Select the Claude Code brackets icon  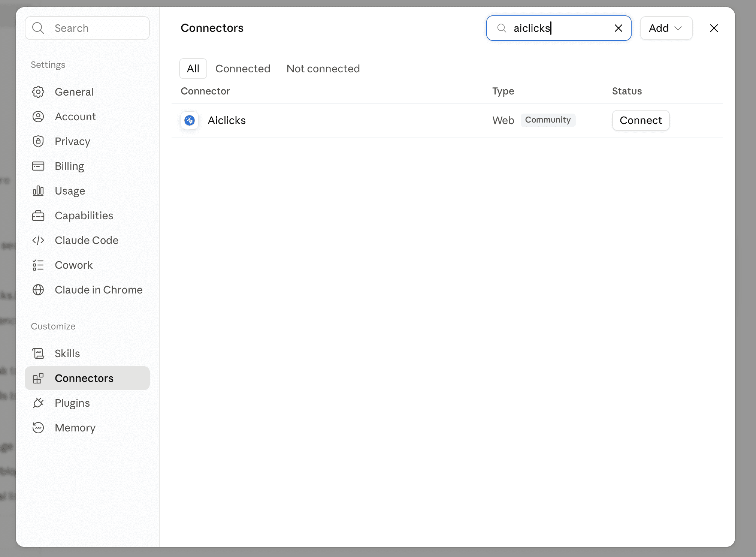[38, 240]
